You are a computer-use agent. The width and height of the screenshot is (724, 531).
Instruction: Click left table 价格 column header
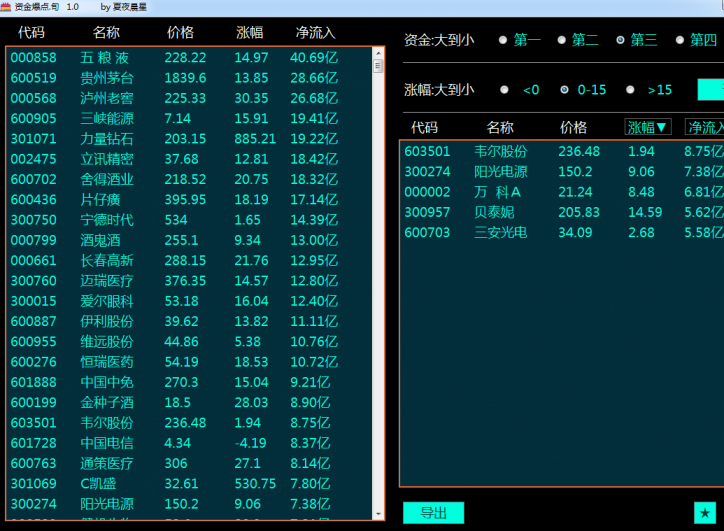point(181,32)
